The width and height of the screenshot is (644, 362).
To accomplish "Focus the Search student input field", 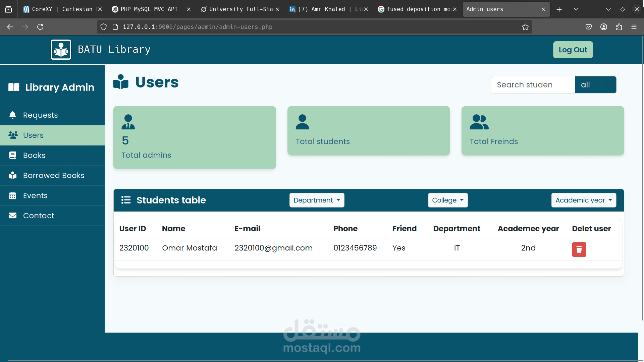I will pos(533,85).
